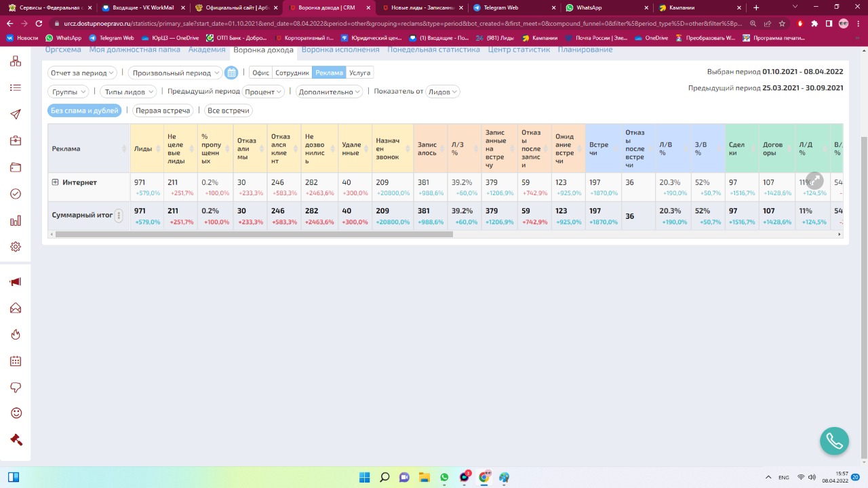Expand the 'Типы лидов' dropdown

pos(128,91)
